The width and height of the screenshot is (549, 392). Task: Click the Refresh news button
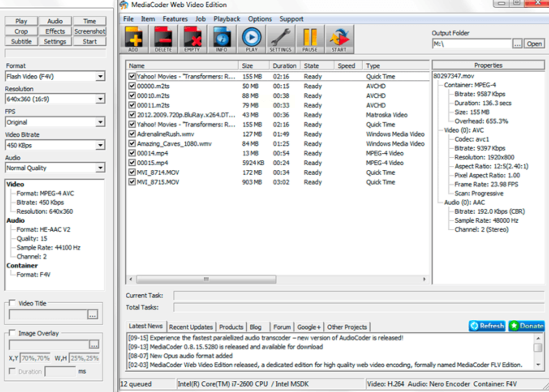pyautogui.click(x=487, y=326)
